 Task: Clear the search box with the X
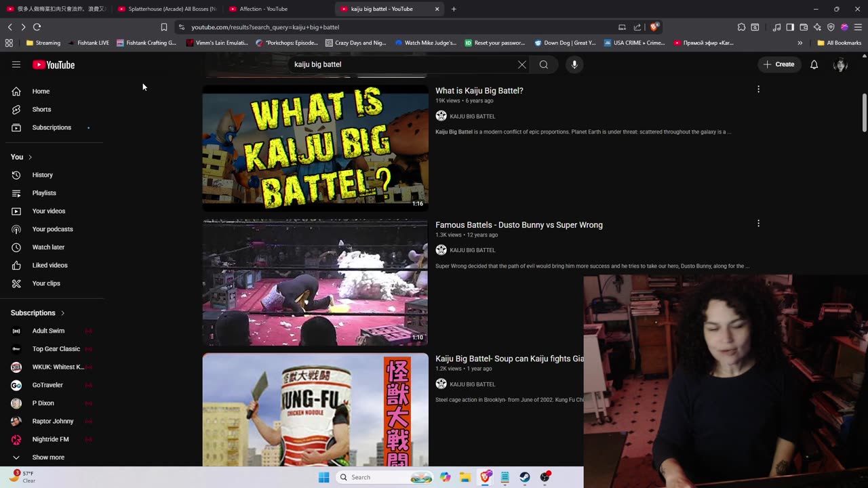[521, 64]
